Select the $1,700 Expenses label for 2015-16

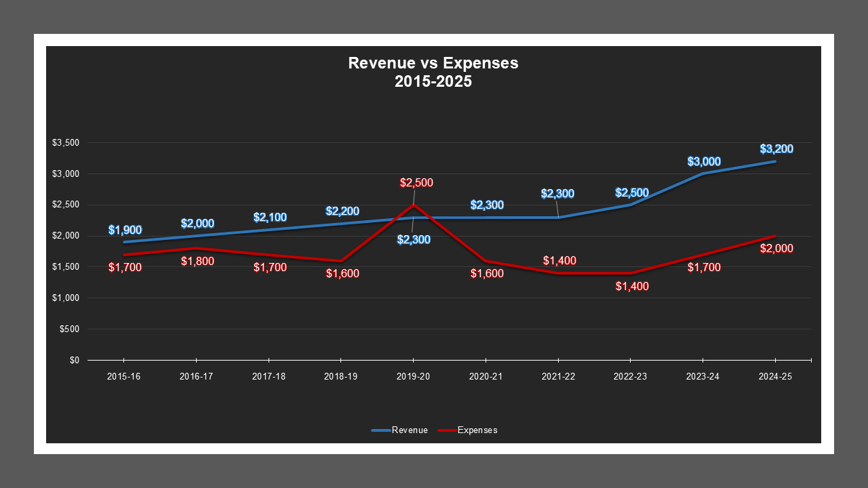(x=125, y=268)
